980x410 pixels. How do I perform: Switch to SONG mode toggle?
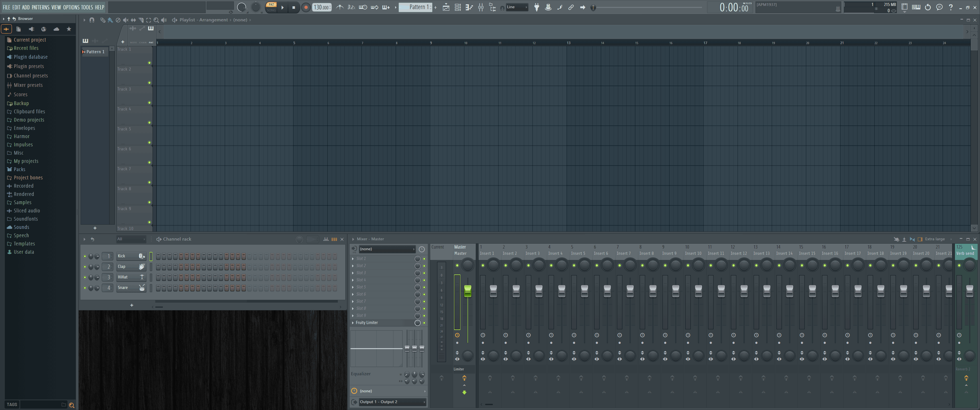[x=271, y=10]
